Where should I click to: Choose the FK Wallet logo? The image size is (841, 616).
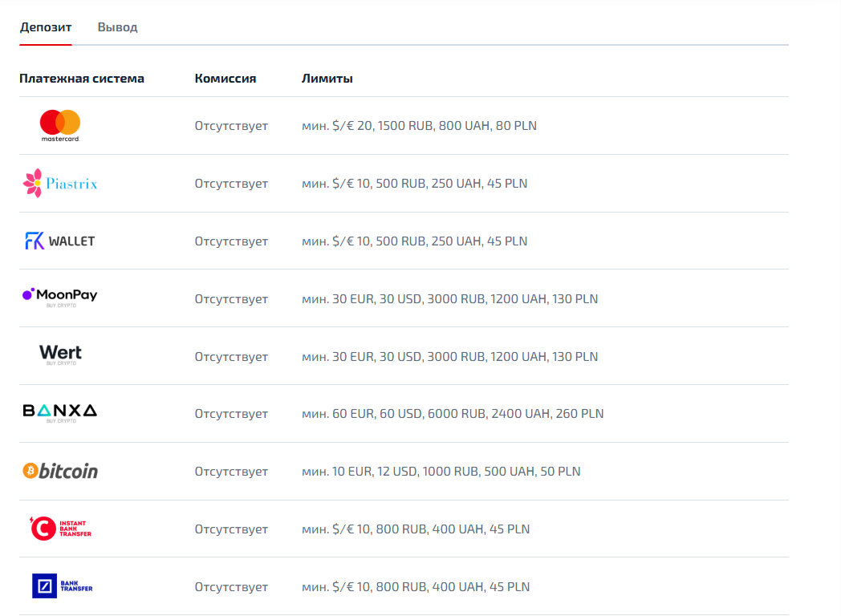[60, 241]
